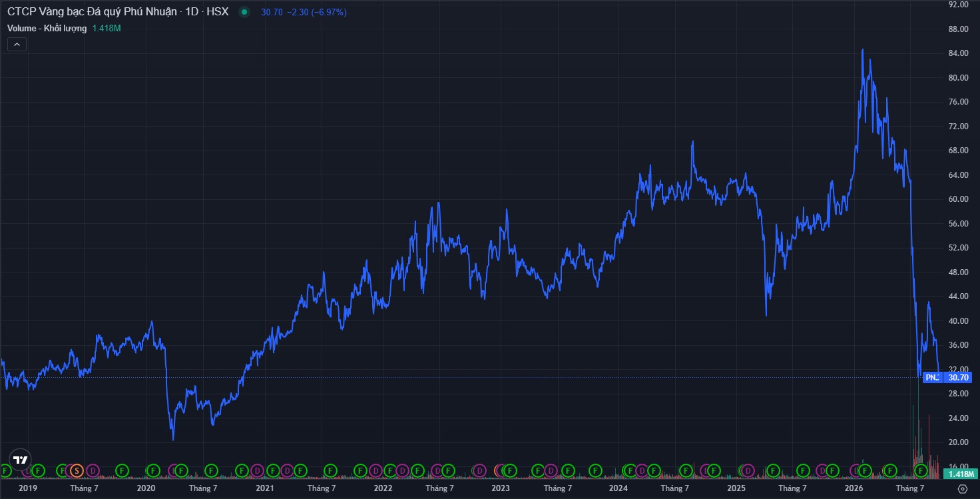Click the 44.00 price axis label
Screen dimensions: 980x499
tap(958, 296)
